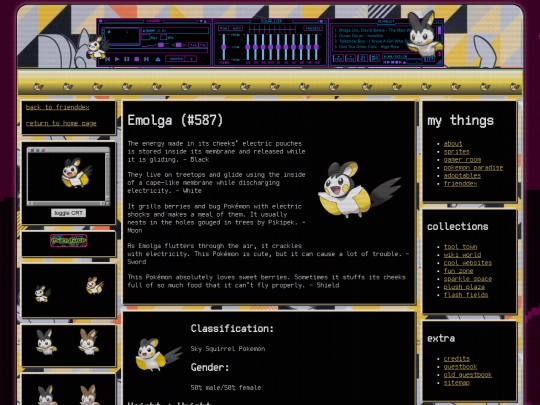The image size is (540, 405).
Task: Click the first equalizer band slider
Action: [x=248, y=47]
